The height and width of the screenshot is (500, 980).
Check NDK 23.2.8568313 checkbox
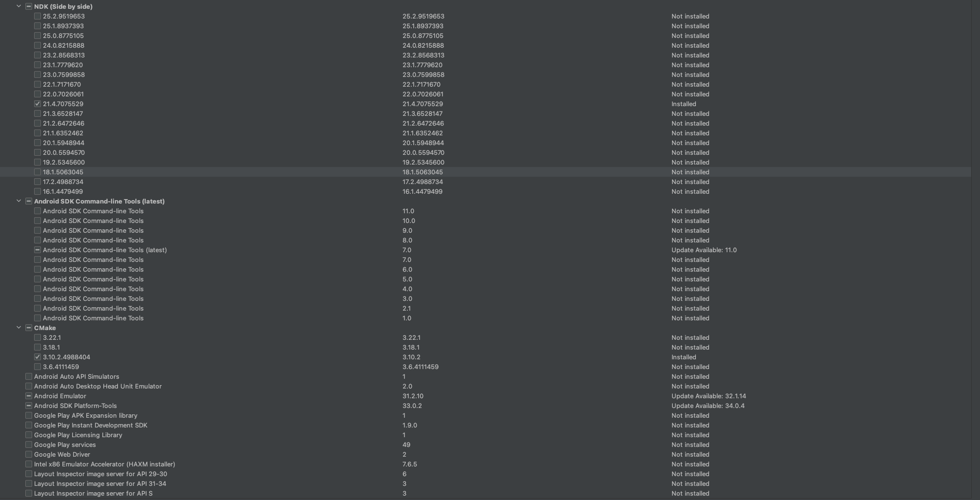38,55
